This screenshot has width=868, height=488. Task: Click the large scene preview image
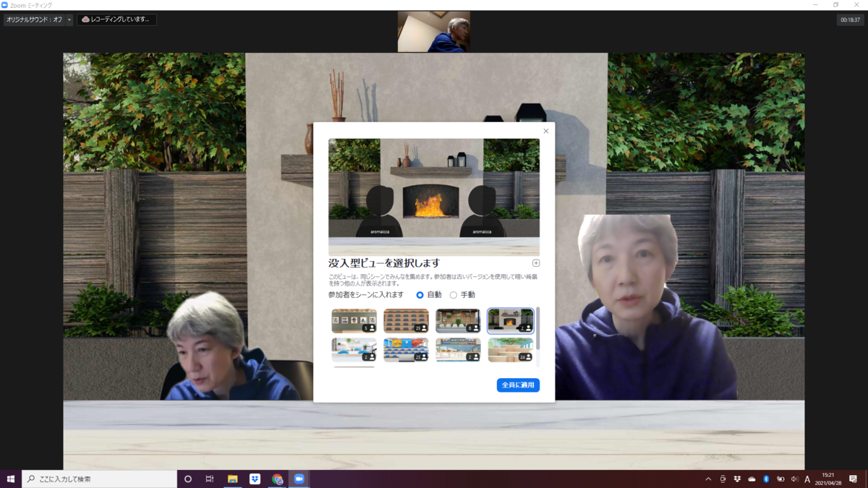click(434, 197)
